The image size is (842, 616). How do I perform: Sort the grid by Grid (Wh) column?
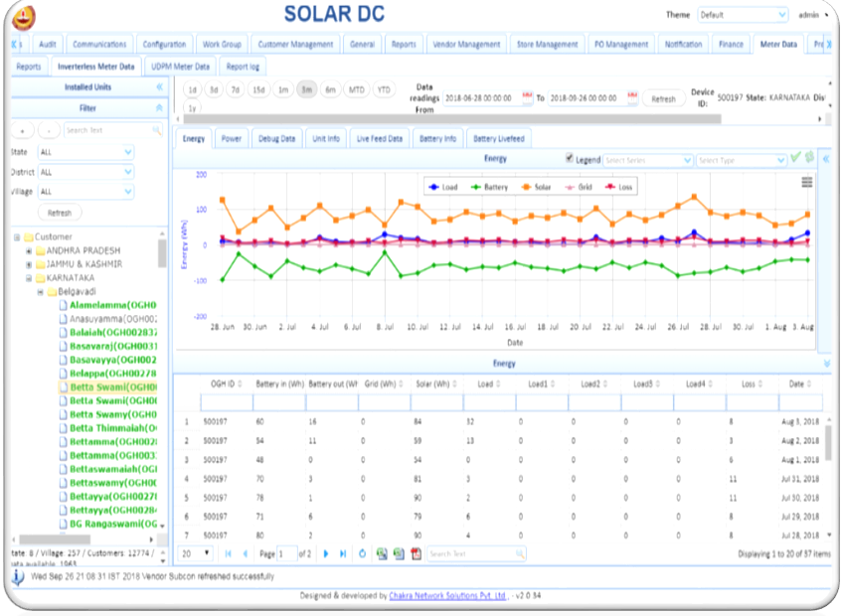click(x=384, y=384)
